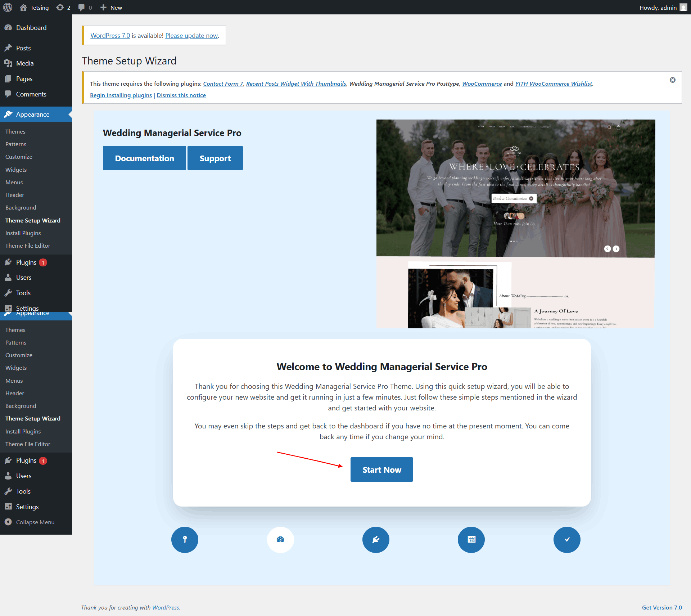Select the dashboard gauge step icon

coord(280,539)
